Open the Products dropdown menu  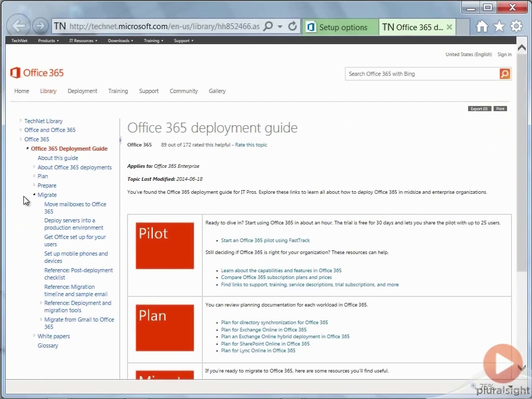48,41
